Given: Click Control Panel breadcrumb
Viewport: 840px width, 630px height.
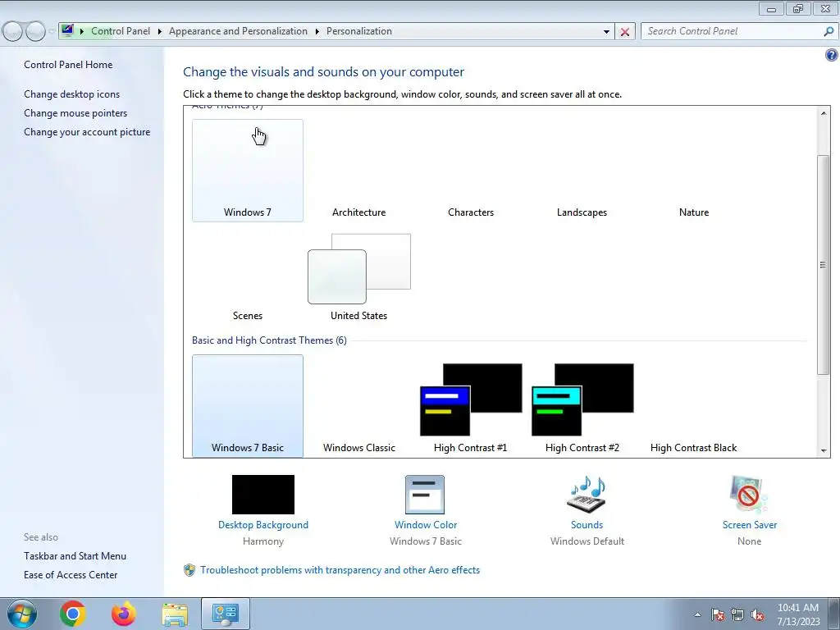Looking at the screenshot, I should (121, 31).
